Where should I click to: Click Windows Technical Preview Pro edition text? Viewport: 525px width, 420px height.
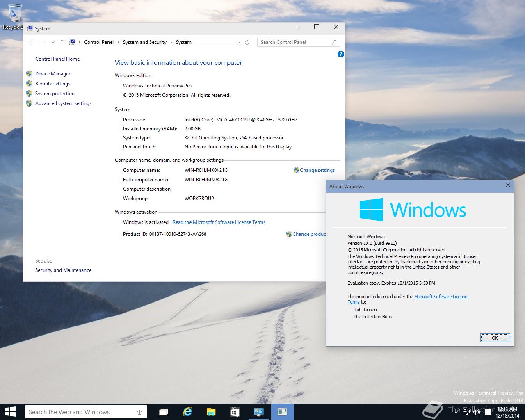coord(157,86)
